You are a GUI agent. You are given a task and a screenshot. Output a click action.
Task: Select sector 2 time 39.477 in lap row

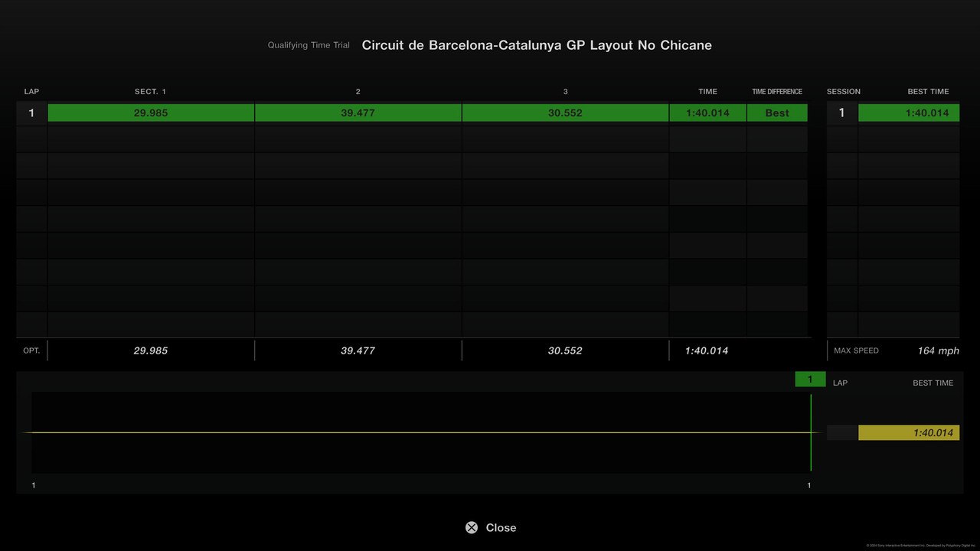358,112
